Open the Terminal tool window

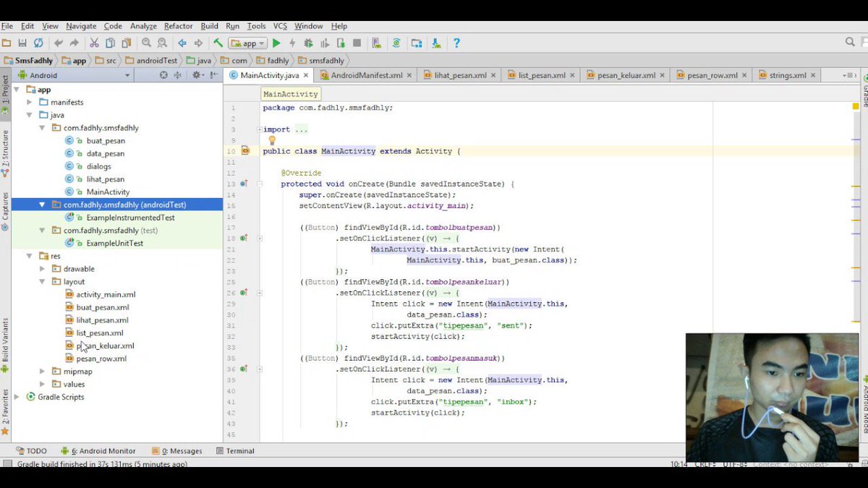pyautogui.click(x=234, y=450)
